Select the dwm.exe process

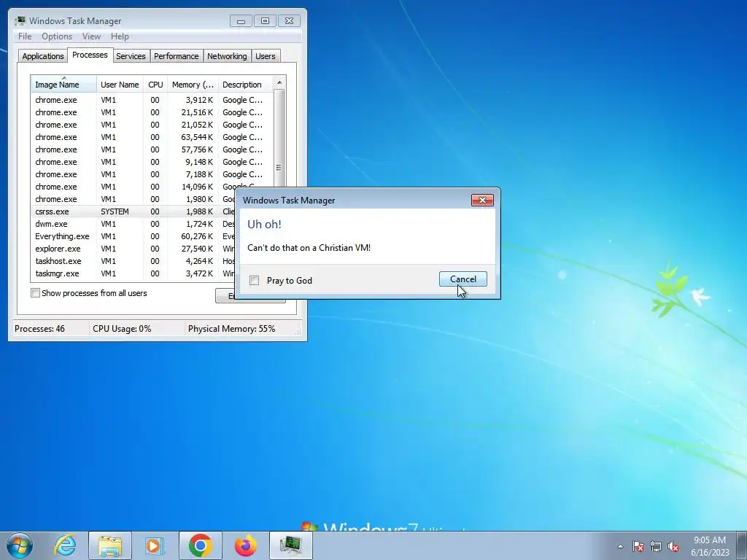coord(133,224)
